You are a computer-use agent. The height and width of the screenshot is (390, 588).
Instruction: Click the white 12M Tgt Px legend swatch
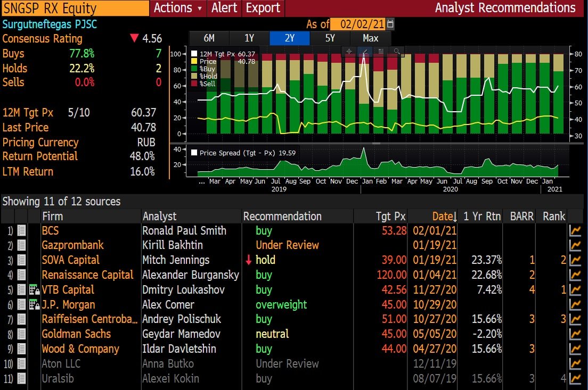pyautogui.click(x=194, y=54)
